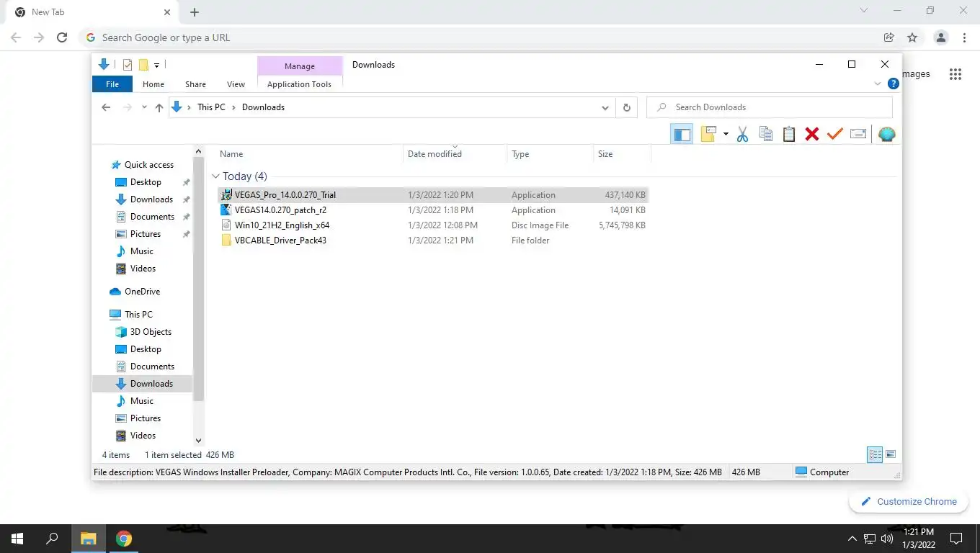Click This PC in address path

tap(211, 107)
